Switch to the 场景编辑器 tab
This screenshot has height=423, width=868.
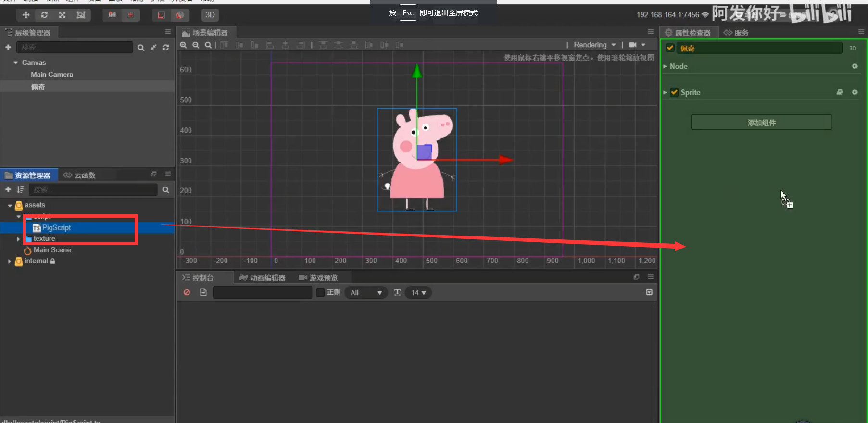[205, 33]
